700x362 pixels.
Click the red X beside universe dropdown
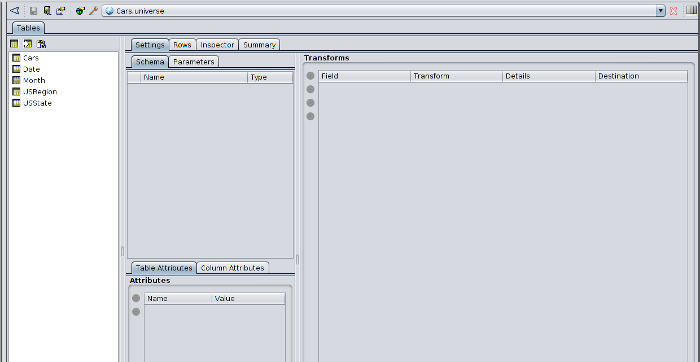[673, 11]
